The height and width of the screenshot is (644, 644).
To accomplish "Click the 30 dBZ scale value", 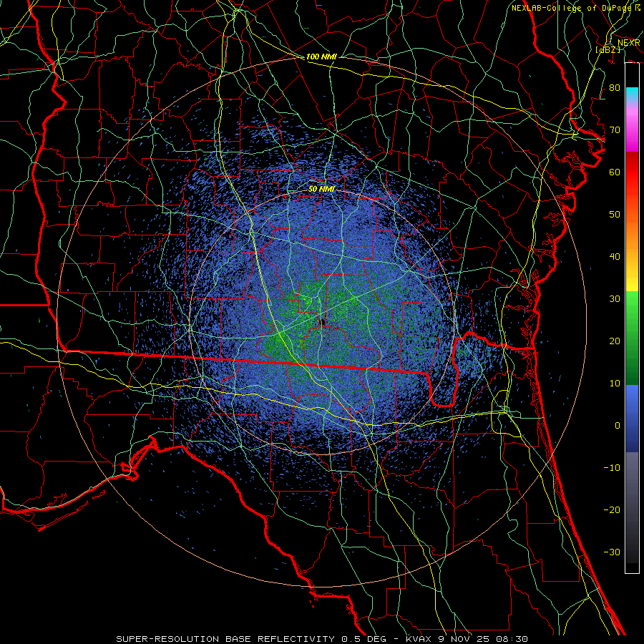I will 615,298.
